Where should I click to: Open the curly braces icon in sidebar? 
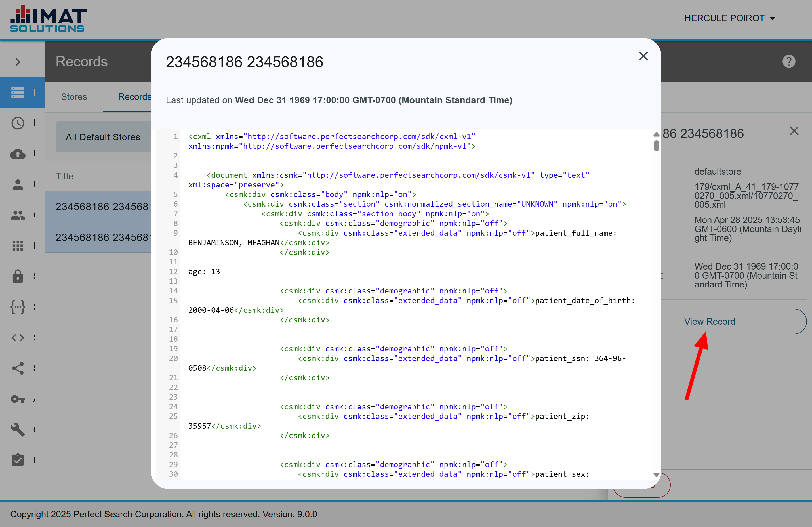18,307
